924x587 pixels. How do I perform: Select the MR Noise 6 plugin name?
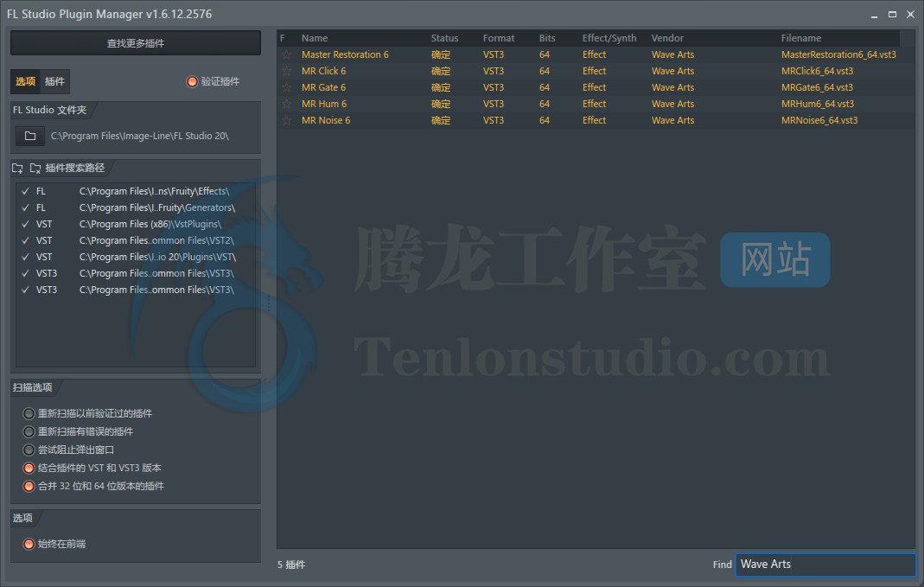pyautogui.click(x=326, y=121)
